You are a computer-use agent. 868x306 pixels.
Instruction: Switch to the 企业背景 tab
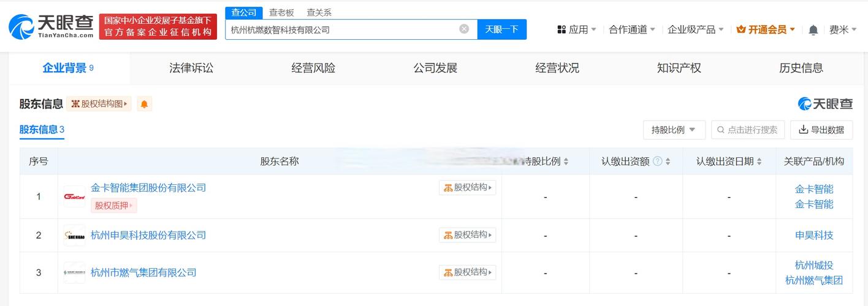click(x=69, y=68)
